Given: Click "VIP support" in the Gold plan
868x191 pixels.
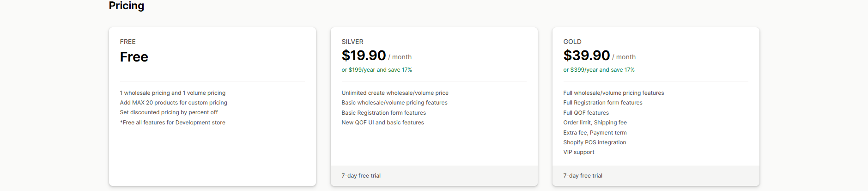Looking at the screenshot, I should 578,152.
